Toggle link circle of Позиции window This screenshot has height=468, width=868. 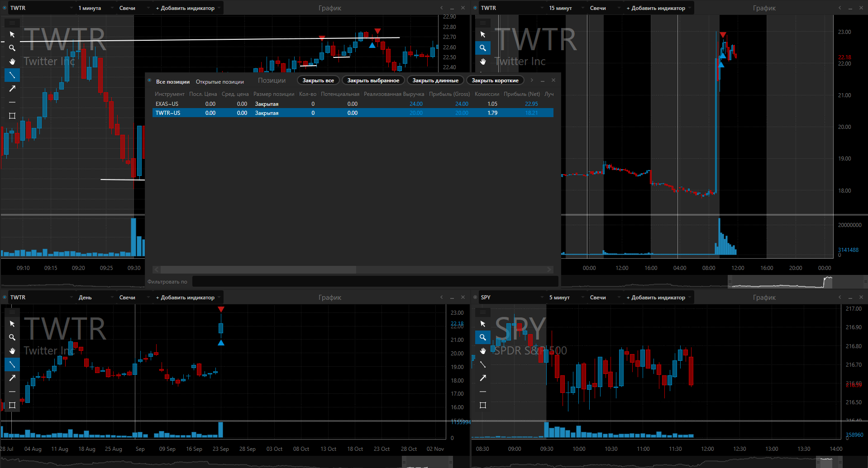(149, 80)
